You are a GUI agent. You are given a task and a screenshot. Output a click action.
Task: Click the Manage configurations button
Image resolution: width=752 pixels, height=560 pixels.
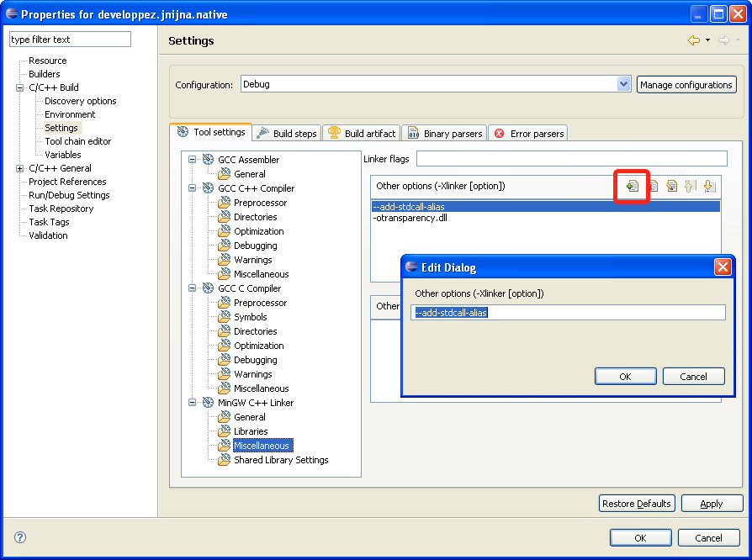pos(686,85)
